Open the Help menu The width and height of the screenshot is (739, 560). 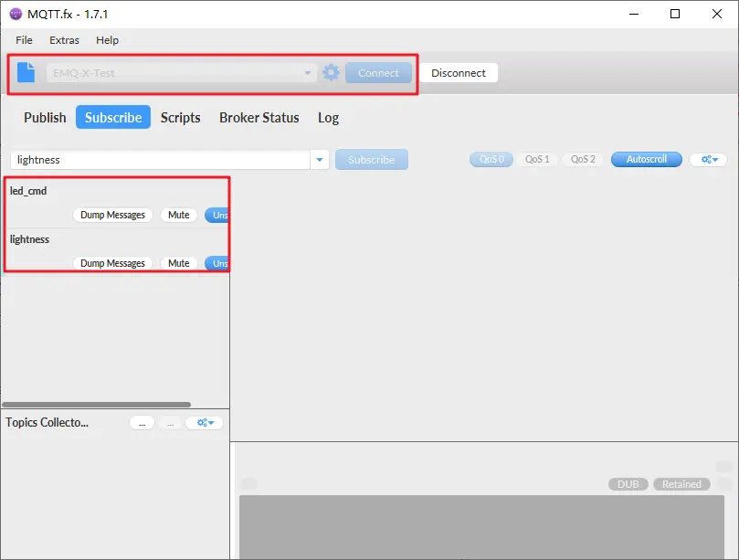tap(107, 40)
